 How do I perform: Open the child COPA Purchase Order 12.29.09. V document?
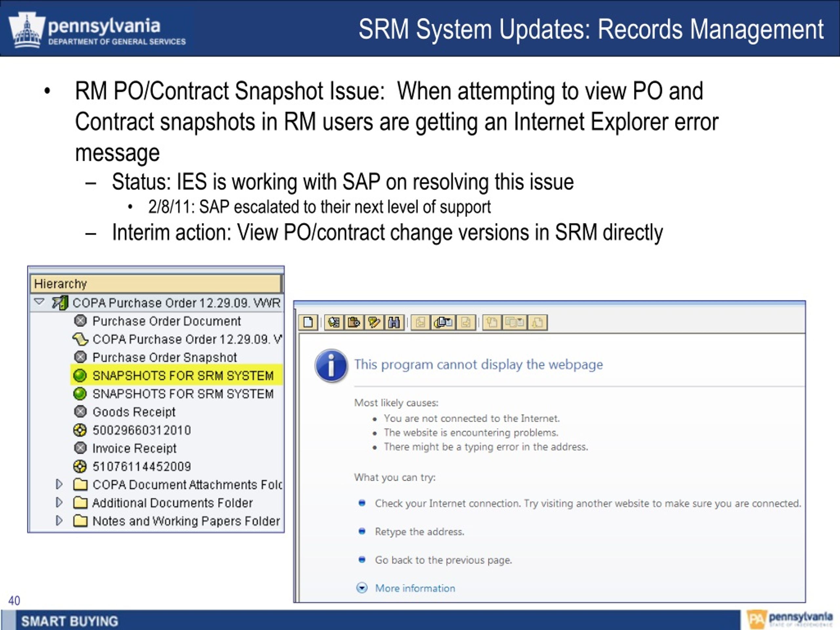(x=187, y=339)
